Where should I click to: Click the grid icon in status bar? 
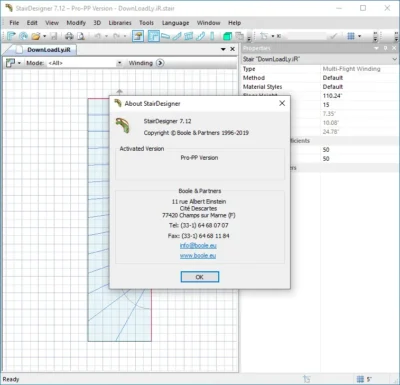pos(360,379)
